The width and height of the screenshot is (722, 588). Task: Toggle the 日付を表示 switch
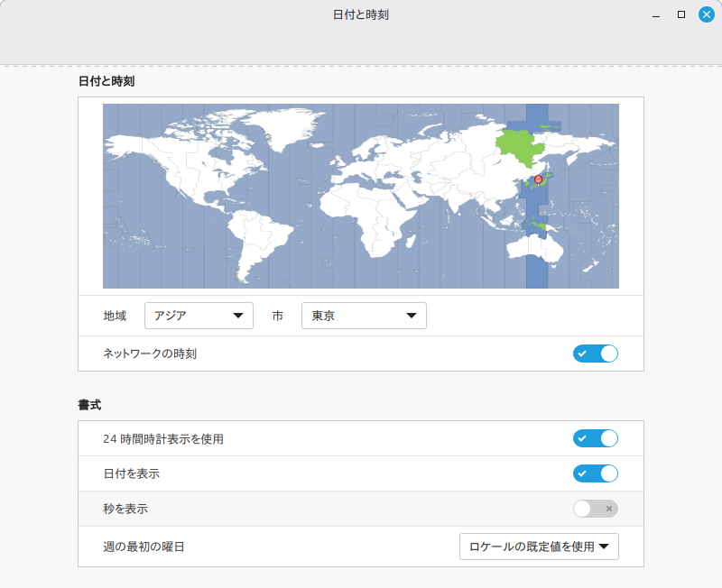tap(595, 473)
